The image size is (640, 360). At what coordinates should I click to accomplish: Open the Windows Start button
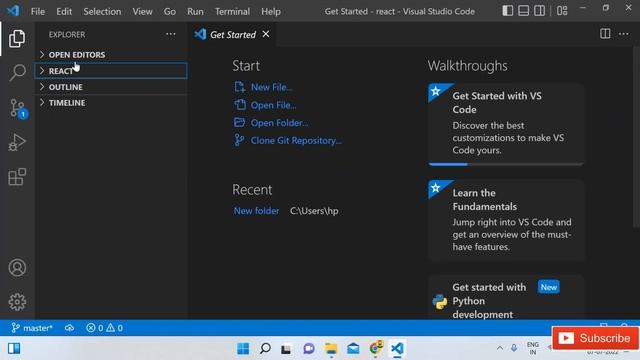[x=243, y=349]
